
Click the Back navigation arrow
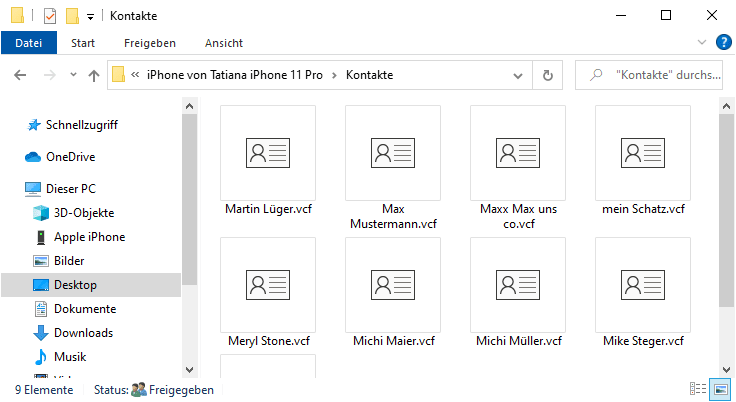coord(20,75)
